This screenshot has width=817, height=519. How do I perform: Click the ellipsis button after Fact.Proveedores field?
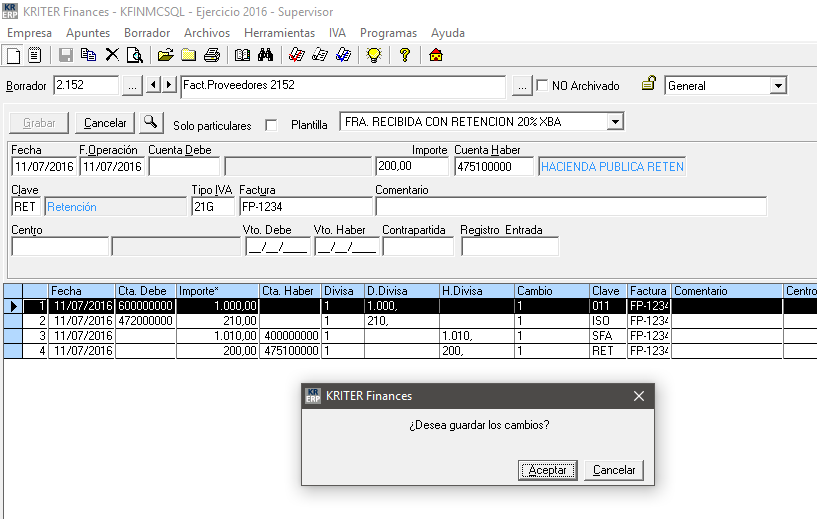coord(522,86)
